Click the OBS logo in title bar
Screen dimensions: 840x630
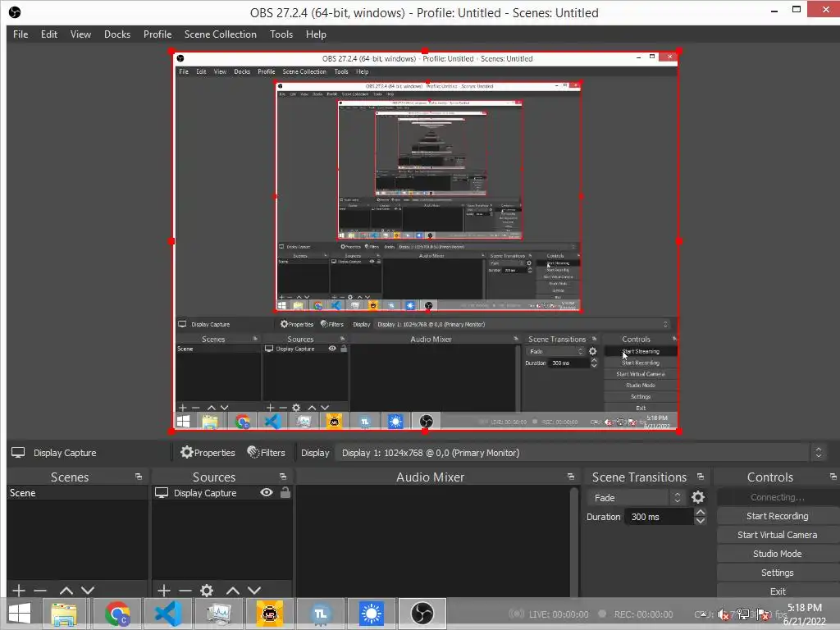pyautogui.click(x=15, y=12)
